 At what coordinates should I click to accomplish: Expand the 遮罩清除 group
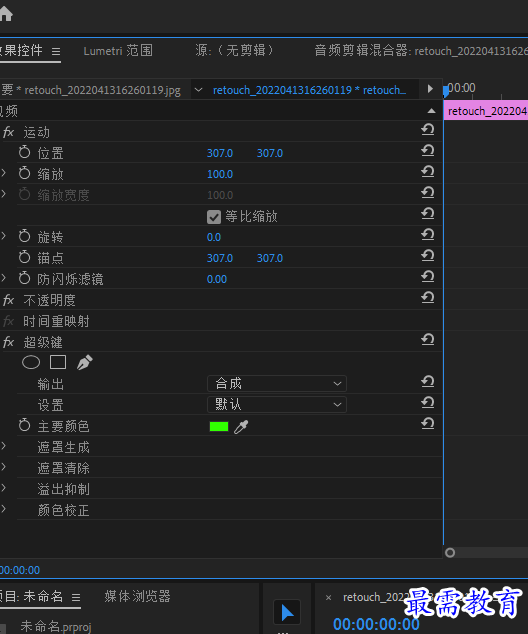pos(3,467)
